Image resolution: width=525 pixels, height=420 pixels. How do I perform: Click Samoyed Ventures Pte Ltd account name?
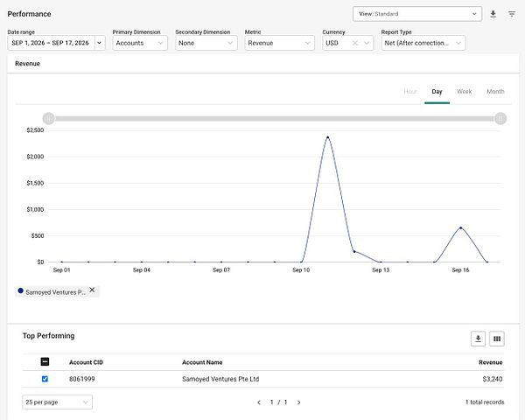[x=220, y=379]
